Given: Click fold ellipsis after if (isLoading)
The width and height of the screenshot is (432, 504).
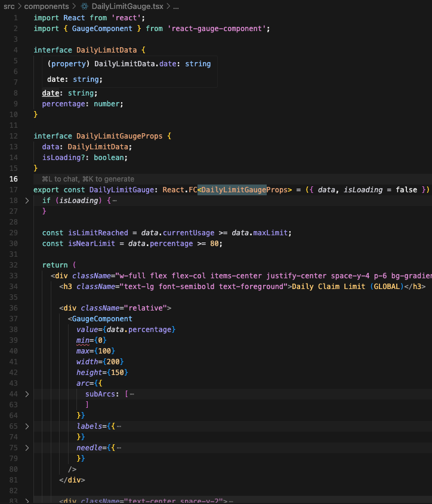Looking at the screenshot, I should tap(115, 201).
